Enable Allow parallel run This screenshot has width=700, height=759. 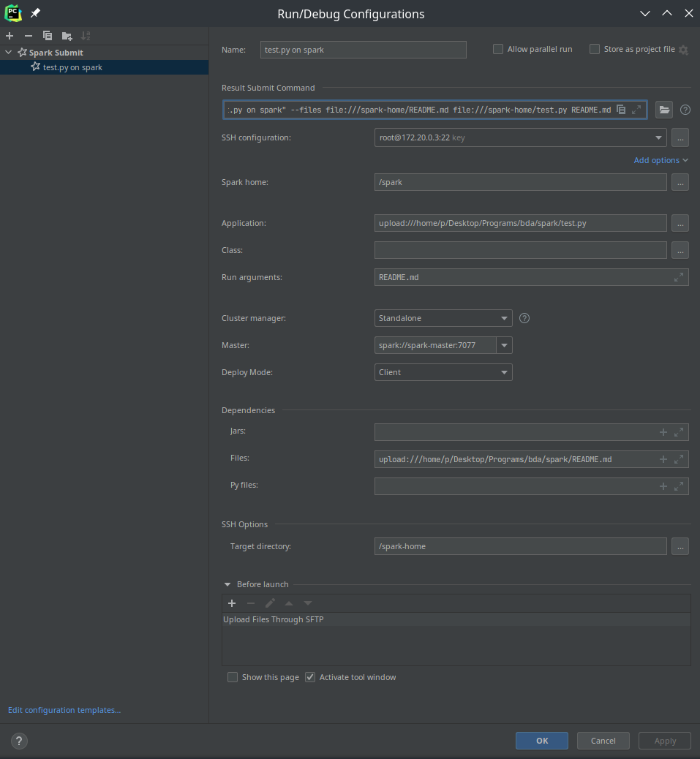click(497, 49)
